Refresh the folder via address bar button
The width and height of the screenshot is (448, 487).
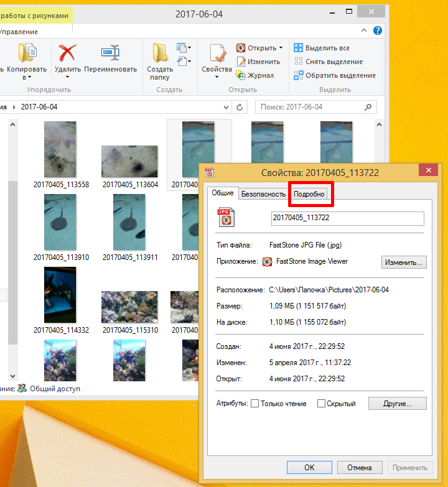[241, 107]
